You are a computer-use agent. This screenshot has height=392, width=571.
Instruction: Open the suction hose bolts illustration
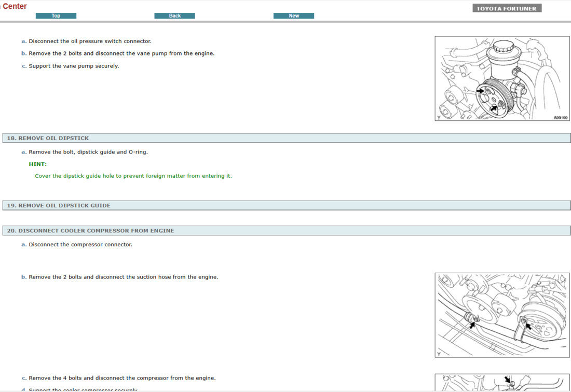coord(502,315)
